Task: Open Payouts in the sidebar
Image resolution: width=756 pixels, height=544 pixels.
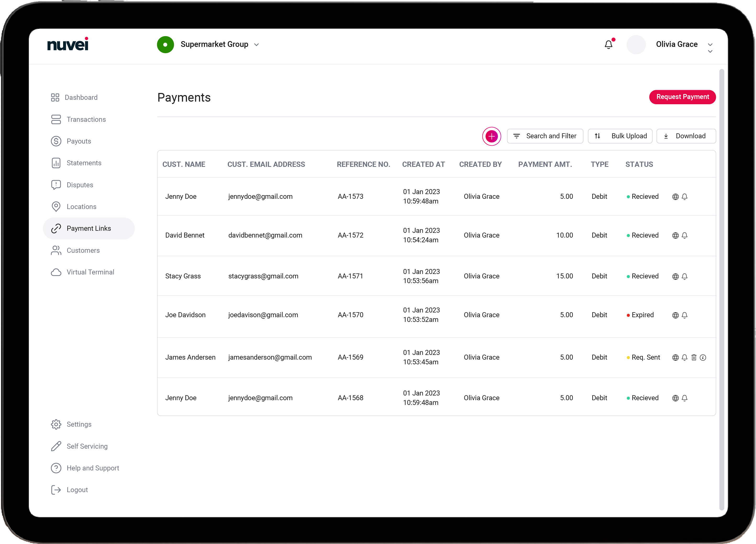Action: 71,141
